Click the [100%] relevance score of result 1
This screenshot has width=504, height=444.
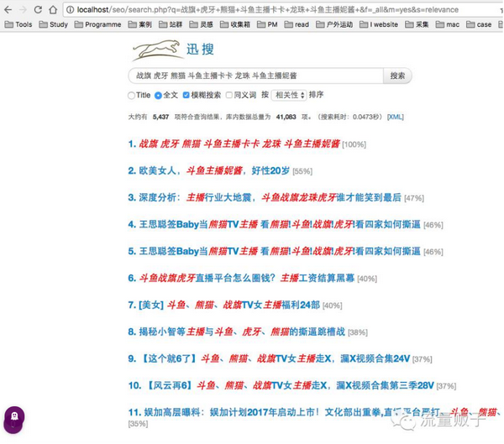[x=354, y=144]
